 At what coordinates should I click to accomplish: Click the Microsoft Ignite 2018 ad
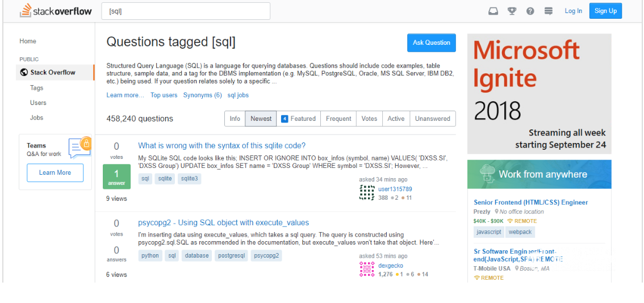point(540,94)
